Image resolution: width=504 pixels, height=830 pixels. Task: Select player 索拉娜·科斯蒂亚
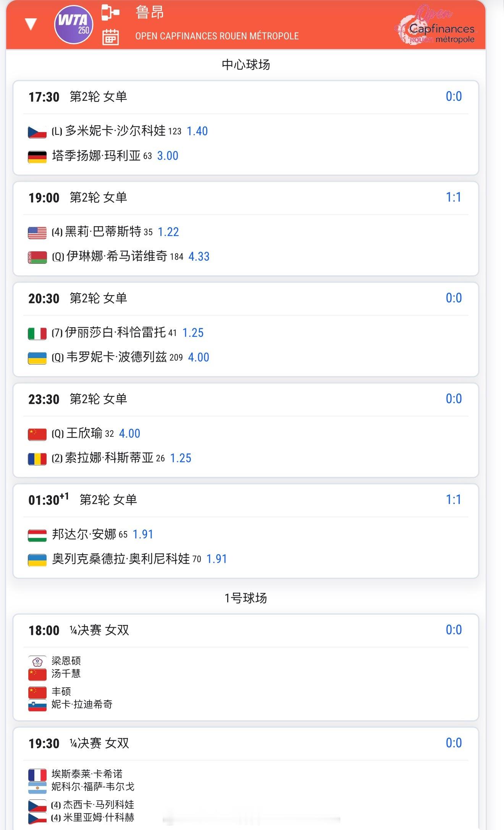tap(109, 458)
